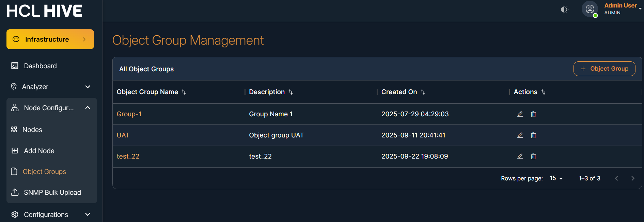The height and width of the screenshot is (222, 644).
Task: Toggle the Description column sort order
Action: 291,92
